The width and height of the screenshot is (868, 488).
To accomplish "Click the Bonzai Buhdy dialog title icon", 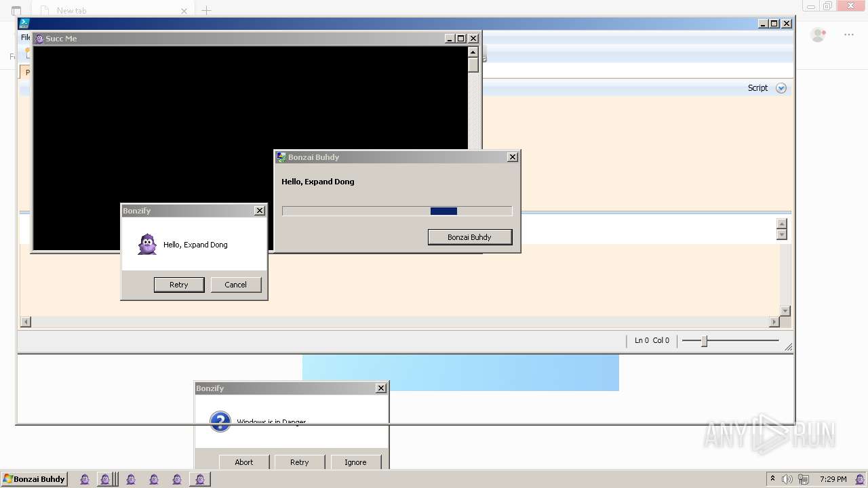I will pos(281,157).
